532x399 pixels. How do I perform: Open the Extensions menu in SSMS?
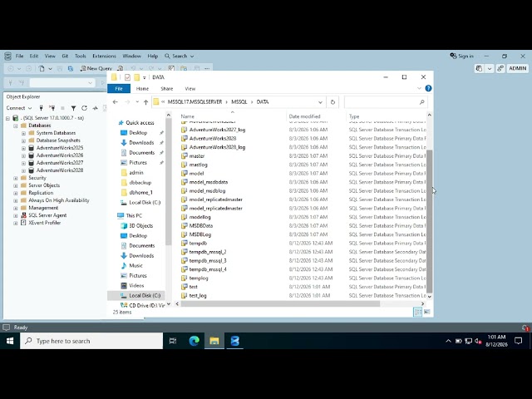point(104,56)
